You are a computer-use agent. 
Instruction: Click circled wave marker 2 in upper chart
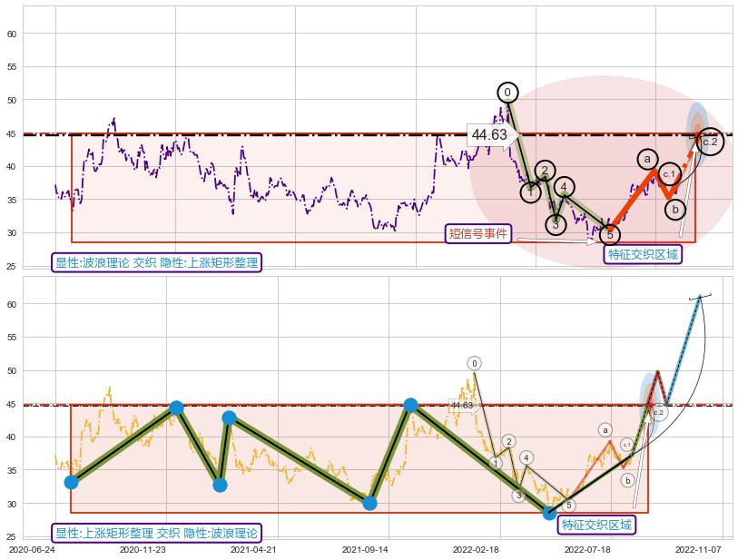pos(544,171)
